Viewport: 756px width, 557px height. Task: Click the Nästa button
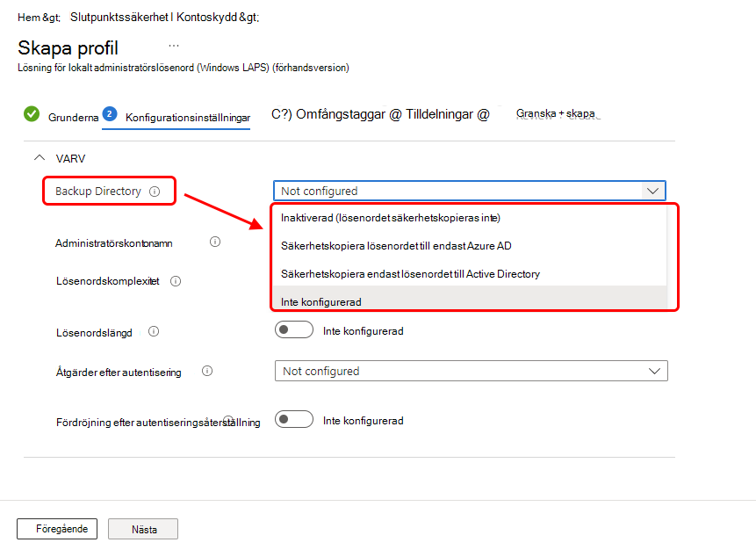[x=143, y=529]
